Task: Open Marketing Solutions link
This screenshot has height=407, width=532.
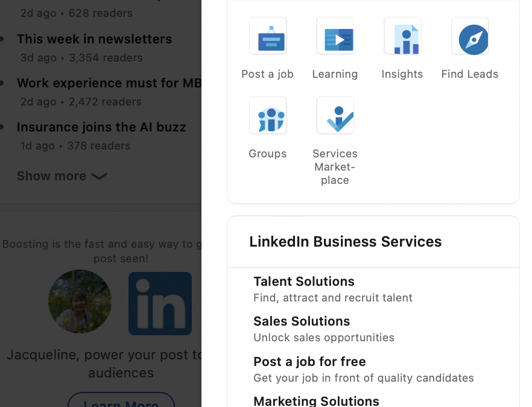Action: (x=316, y=401)
